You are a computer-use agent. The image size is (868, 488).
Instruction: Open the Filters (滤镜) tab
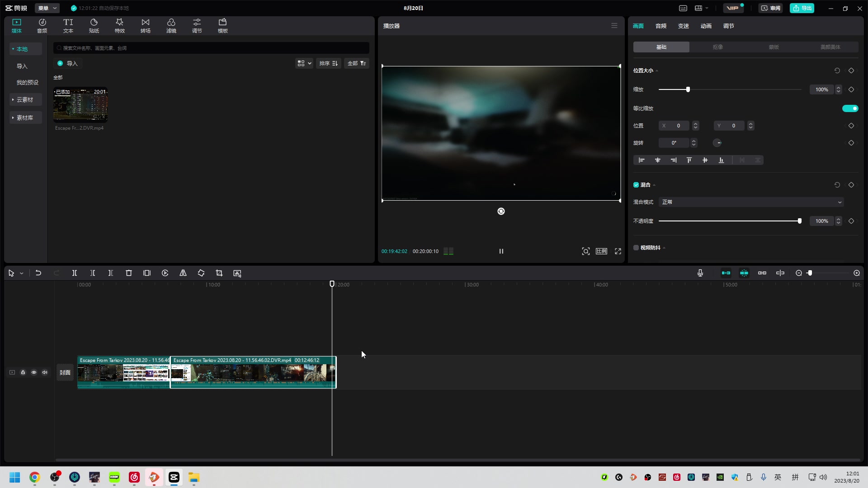pyautogui.click(x=171, y=26)
